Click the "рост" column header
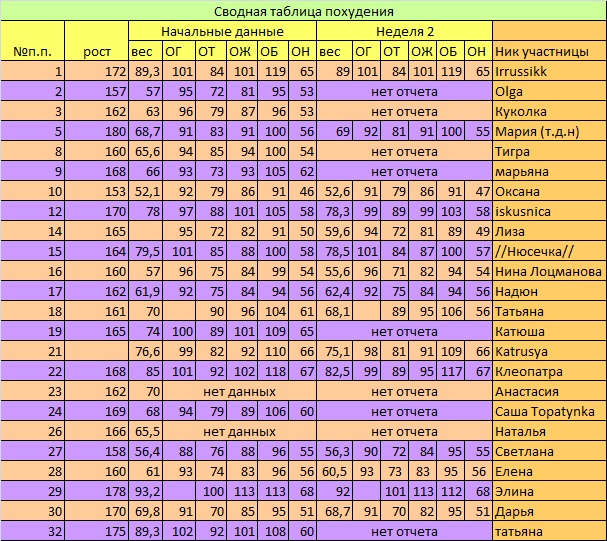This screenshot has width=607, height=541. [x=97, y=51]
